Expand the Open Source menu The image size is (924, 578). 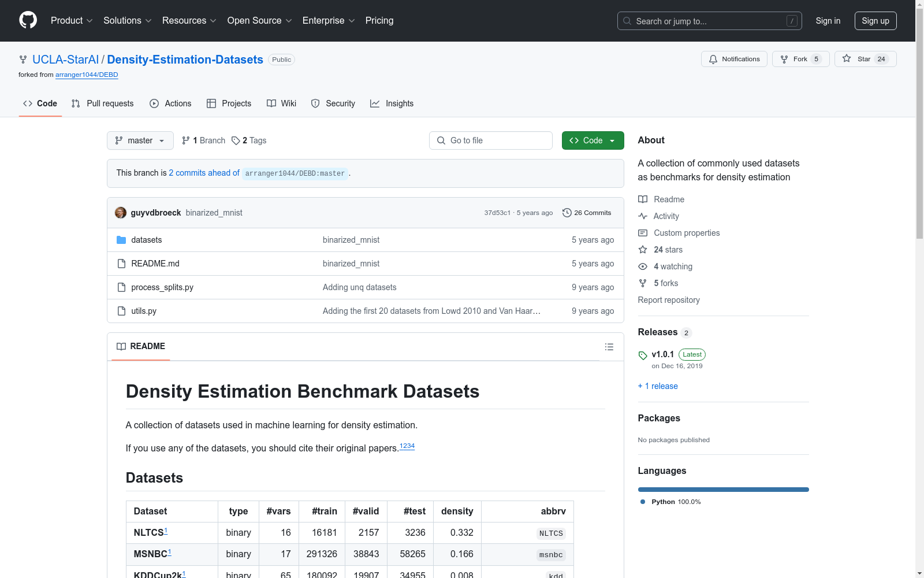tap(260, 21)
